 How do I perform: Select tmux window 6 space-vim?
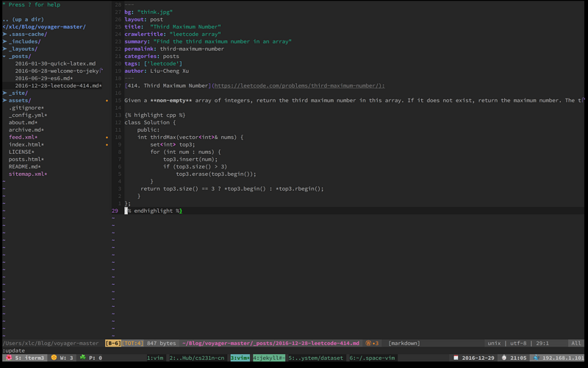(374, 358)
